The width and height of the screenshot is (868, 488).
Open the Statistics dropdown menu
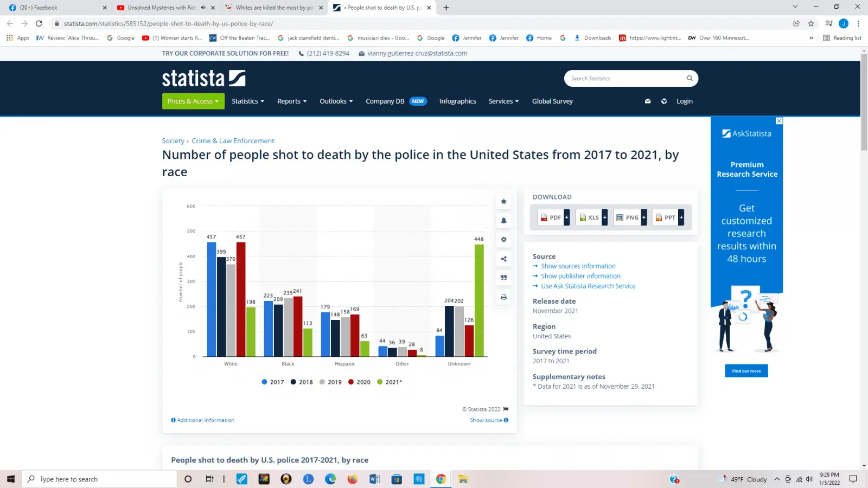tap(248, 101)
